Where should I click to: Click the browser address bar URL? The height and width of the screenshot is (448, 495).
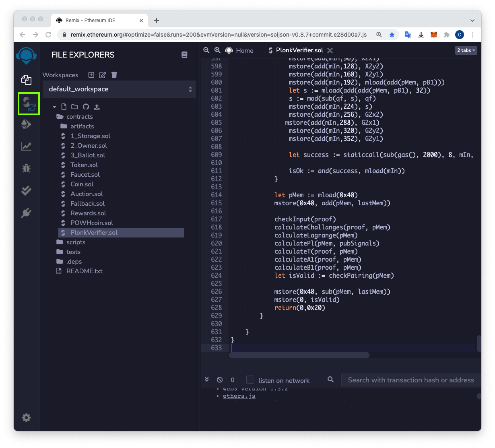[219, 35]
